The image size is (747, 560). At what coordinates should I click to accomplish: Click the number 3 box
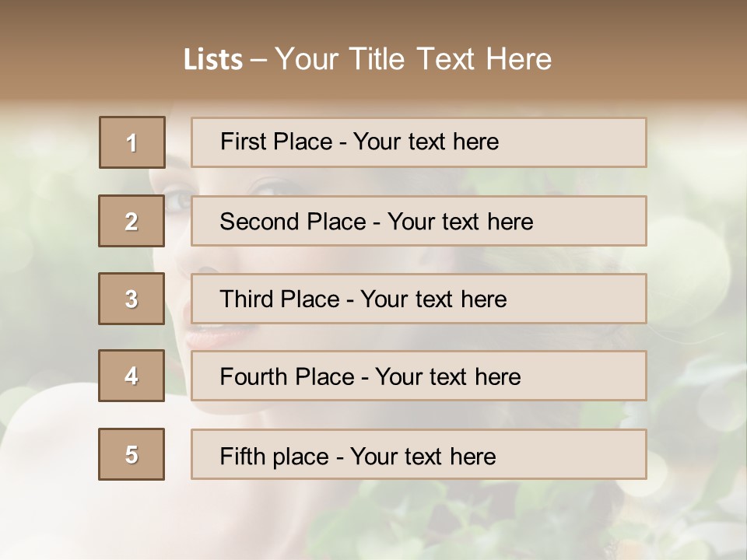click(132, 299)
